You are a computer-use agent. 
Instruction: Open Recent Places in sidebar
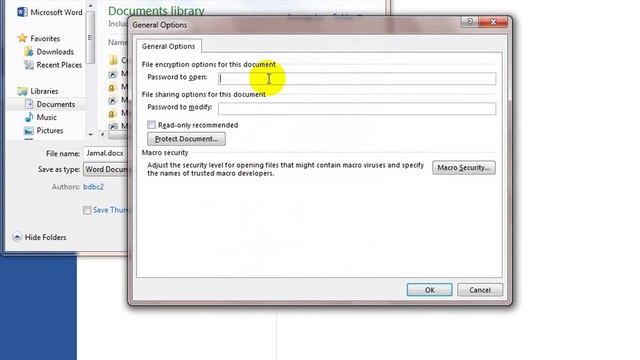pos(59,65)
